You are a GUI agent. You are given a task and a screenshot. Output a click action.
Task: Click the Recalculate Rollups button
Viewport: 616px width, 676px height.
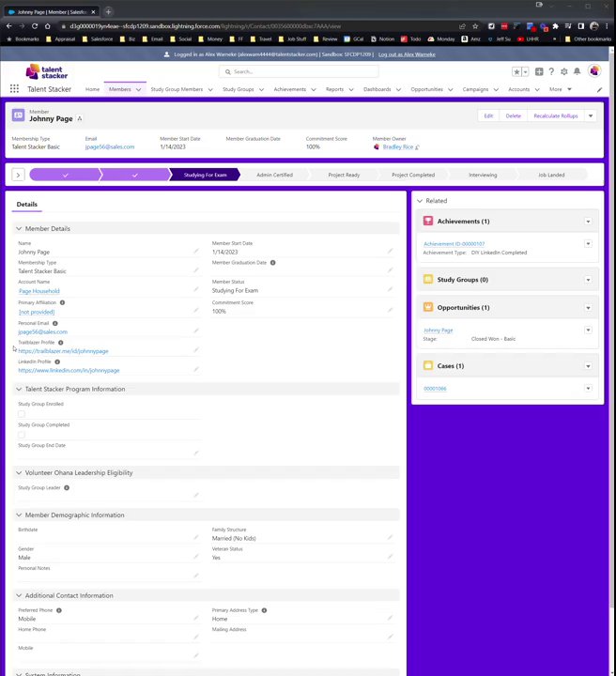pos(556,116)
